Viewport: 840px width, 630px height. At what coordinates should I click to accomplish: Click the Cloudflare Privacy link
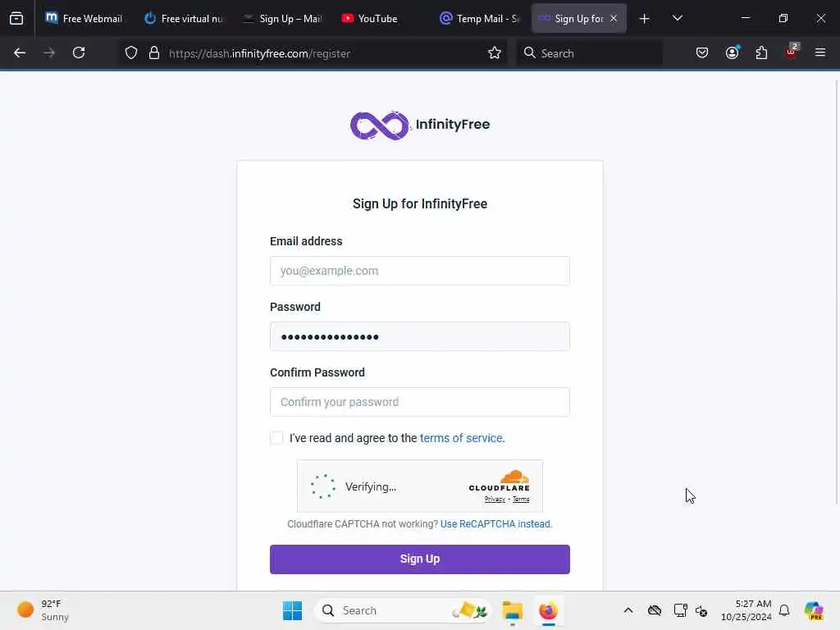[495, 500]
